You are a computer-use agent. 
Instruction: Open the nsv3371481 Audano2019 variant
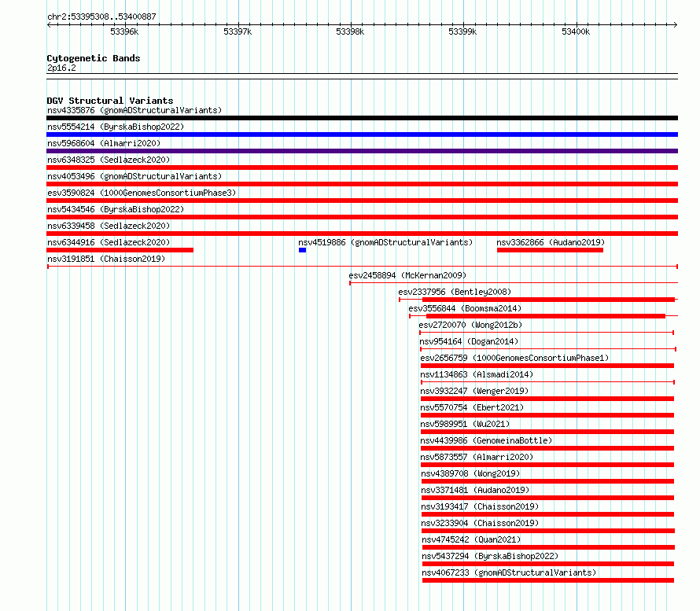(475, 490)
